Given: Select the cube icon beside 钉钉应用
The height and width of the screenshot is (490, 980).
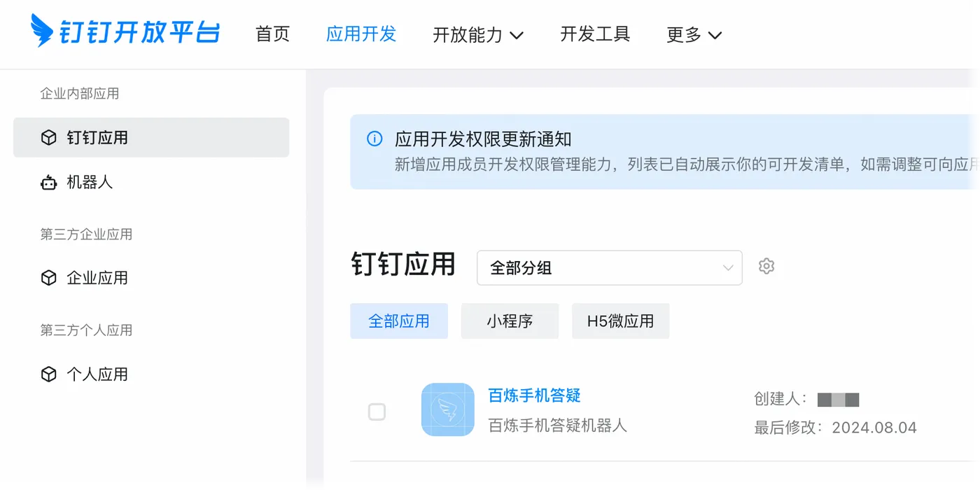Looking at the screenshot, I should pyautogui.click(x=48, y=138).
